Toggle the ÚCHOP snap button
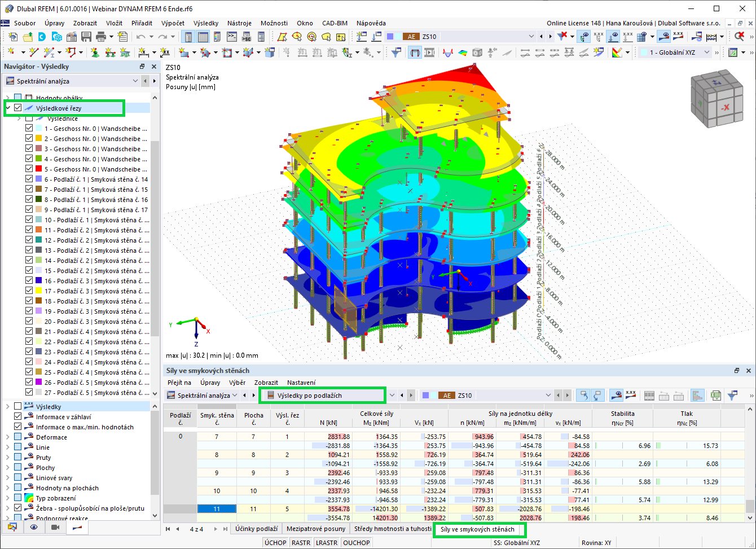 [275, 543]
